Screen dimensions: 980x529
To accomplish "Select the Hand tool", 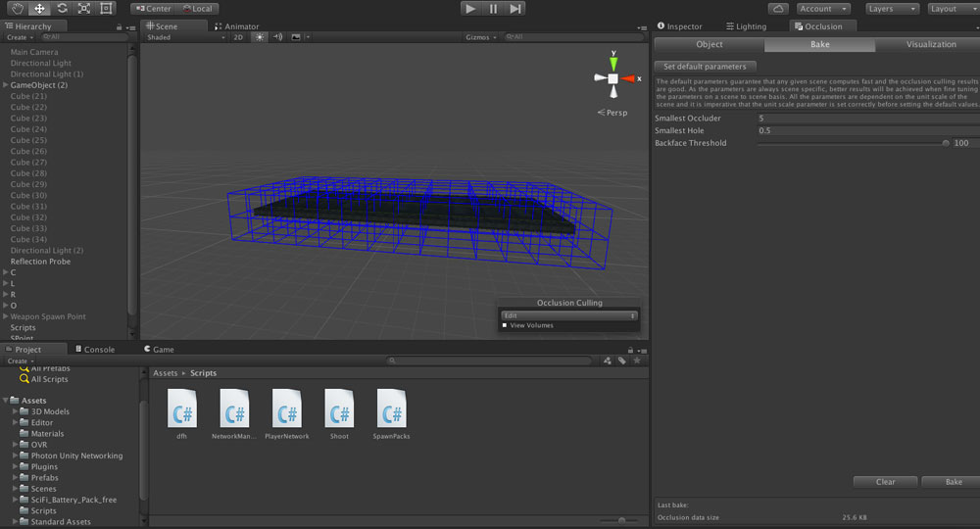I will [x=16, y=8].
